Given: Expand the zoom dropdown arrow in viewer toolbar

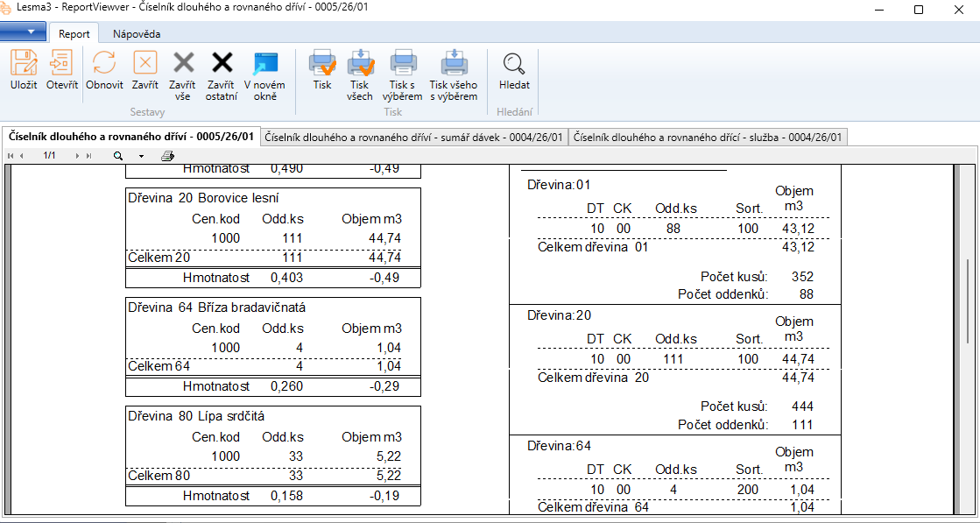Looking at the screenshot, I should tap(141, 156).
